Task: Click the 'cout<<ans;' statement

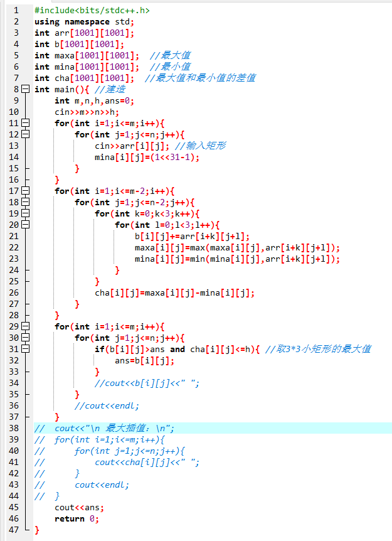Action: (x=79, y=508)
